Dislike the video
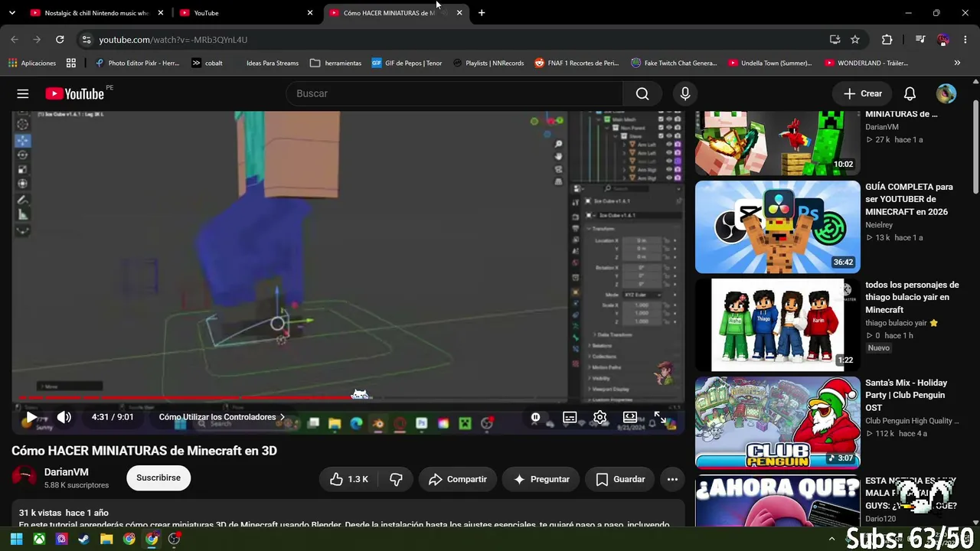Image resolution: width=980 pixels, height=551 pixels. (396, 479)
